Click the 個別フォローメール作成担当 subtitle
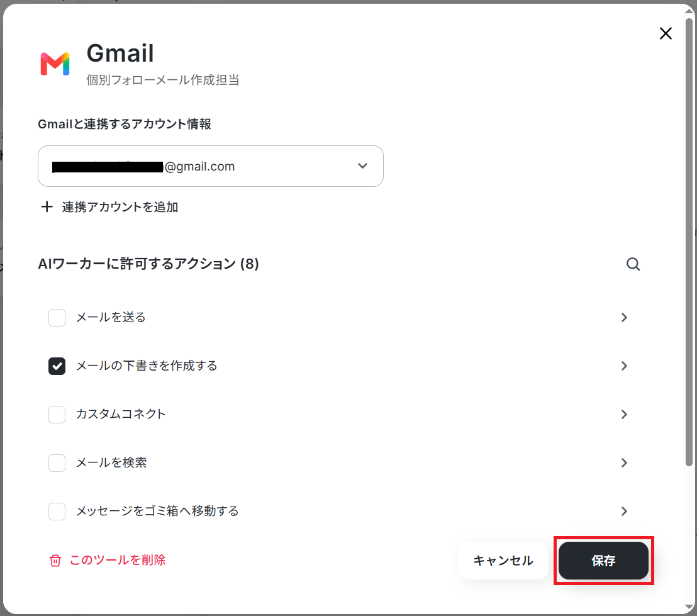Screen dimensions: 697x616 point(163,80)
